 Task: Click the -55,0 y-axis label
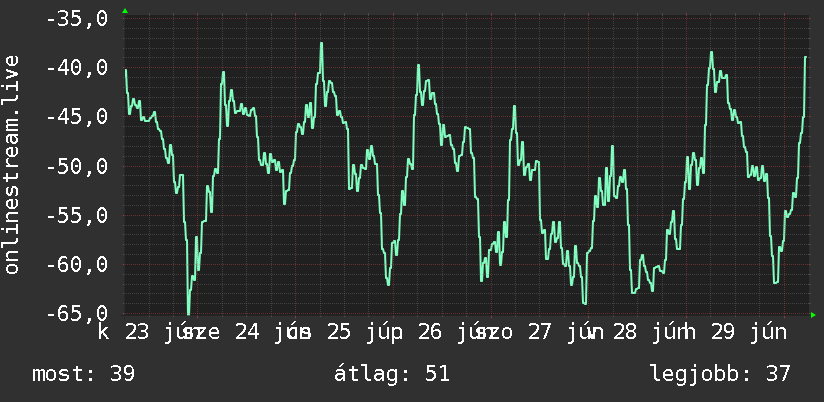tap(77, 215)
